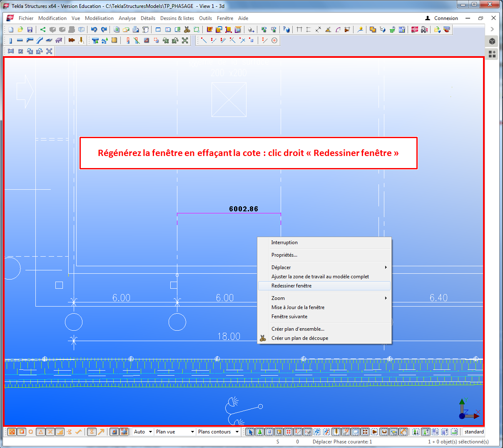Toggle snap to intersection X switch
Viewport: 503px width, 448px height.
click(50, 432)
